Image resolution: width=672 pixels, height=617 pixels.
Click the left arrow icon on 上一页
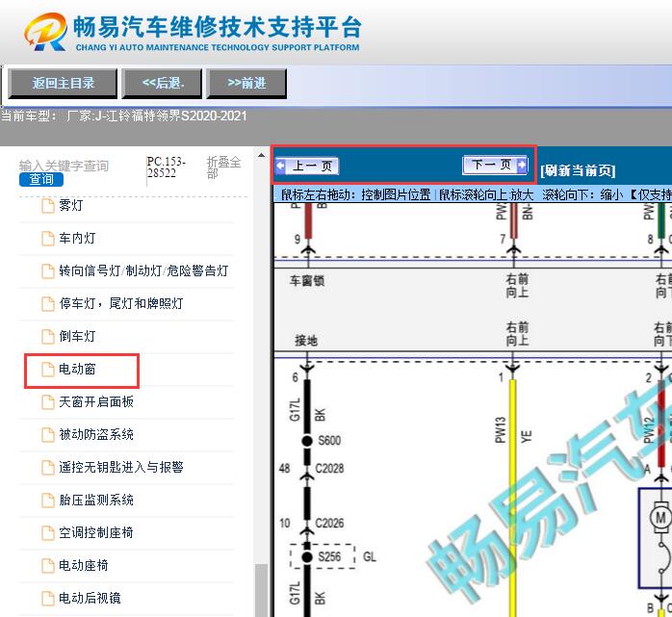click(281, 166)
